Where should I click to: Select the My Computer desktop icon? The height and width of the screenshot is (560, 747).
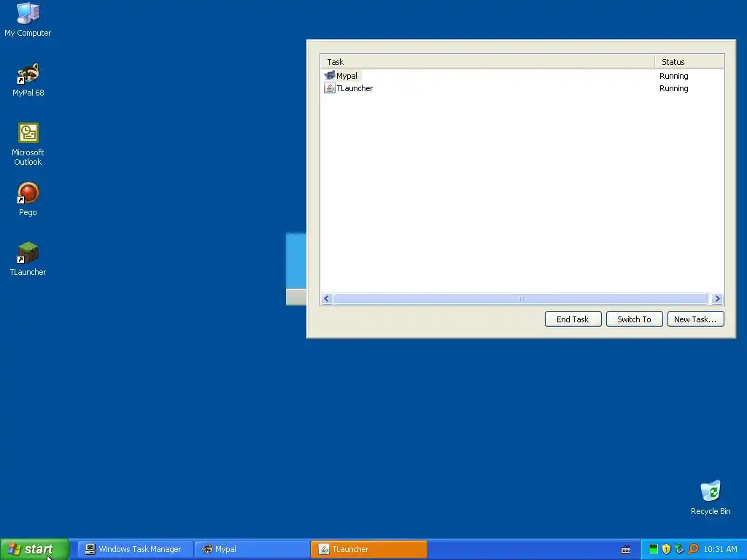point(28,20)
